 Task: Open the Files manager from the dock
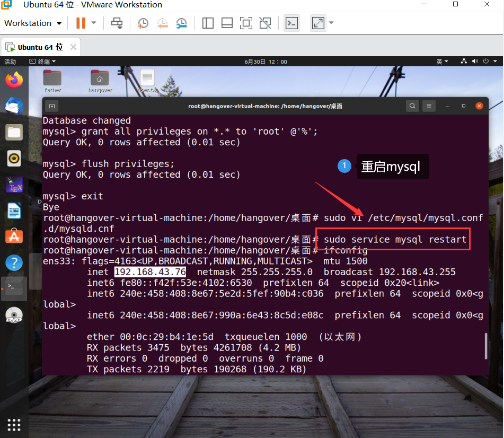(x=14, y=132)
